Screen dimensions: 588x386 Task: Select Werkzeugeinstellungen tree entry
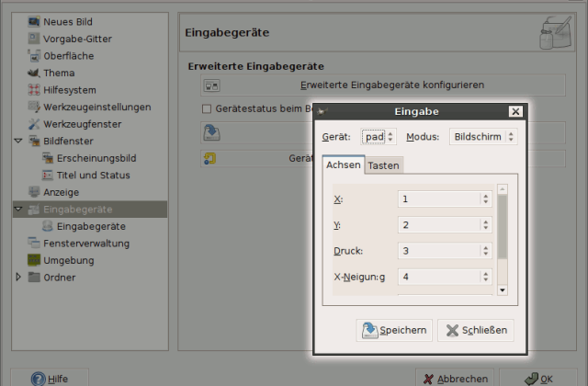pyautogui.click(x=89, y=107)
